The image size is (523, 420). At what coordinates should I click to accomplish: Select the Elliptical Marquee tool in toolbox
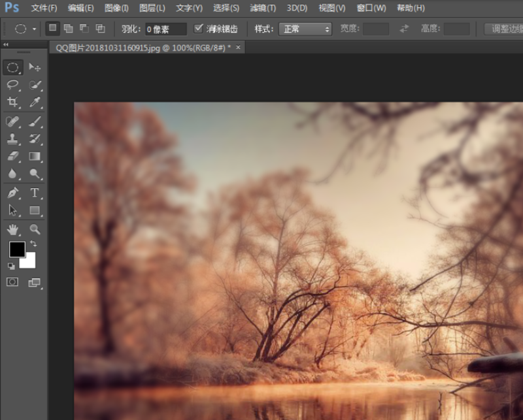(x=13, y=67)
